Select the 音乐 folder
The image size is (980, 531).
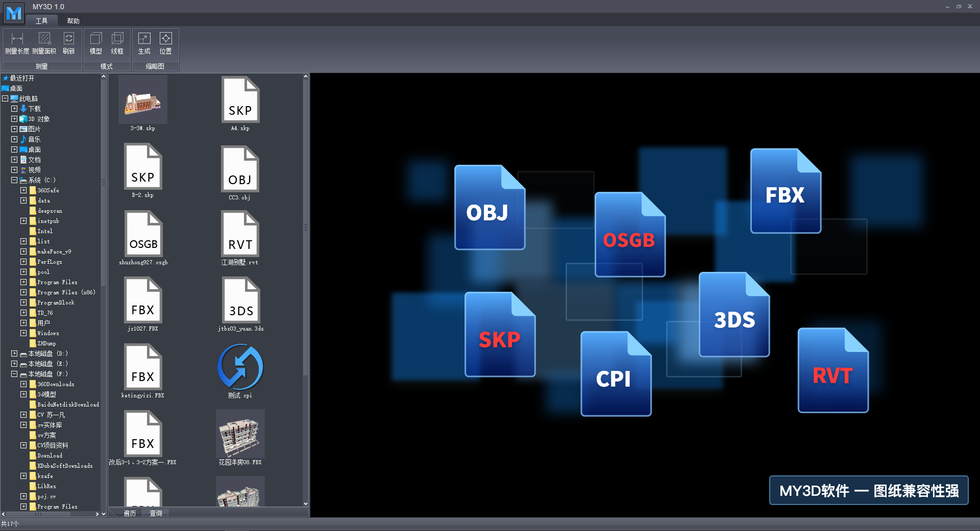(x=30, y=139)
